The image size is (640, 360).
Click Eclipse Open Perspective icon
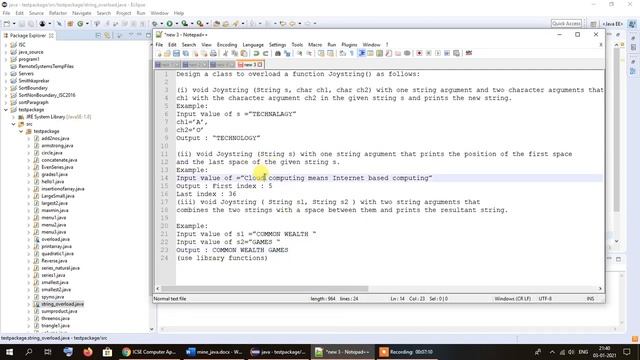[x=593, y=24]
